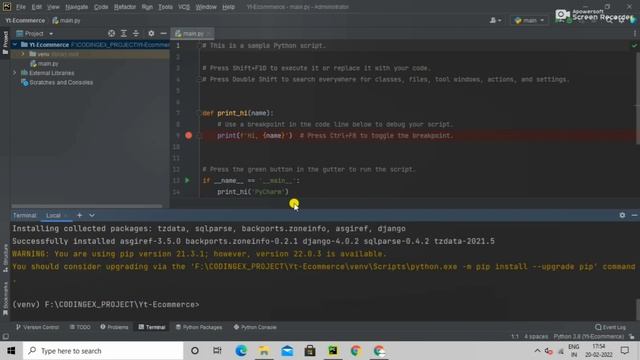Select the Local terminal tab

53,216
